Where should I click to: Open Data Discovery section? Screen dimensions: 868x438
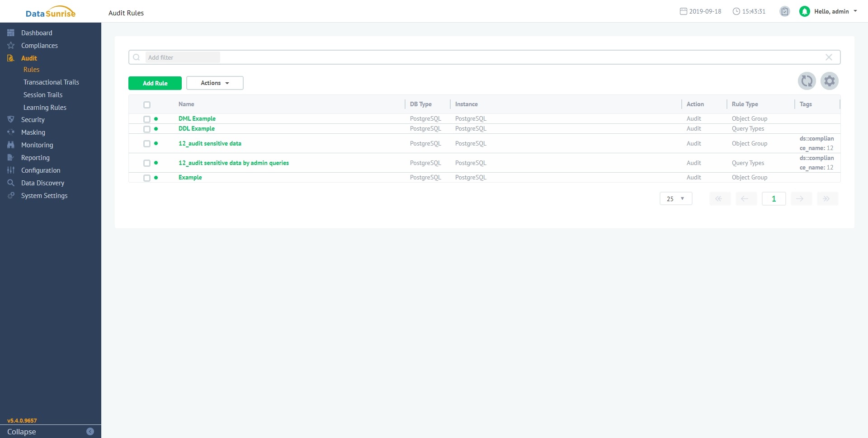[42, 183]
